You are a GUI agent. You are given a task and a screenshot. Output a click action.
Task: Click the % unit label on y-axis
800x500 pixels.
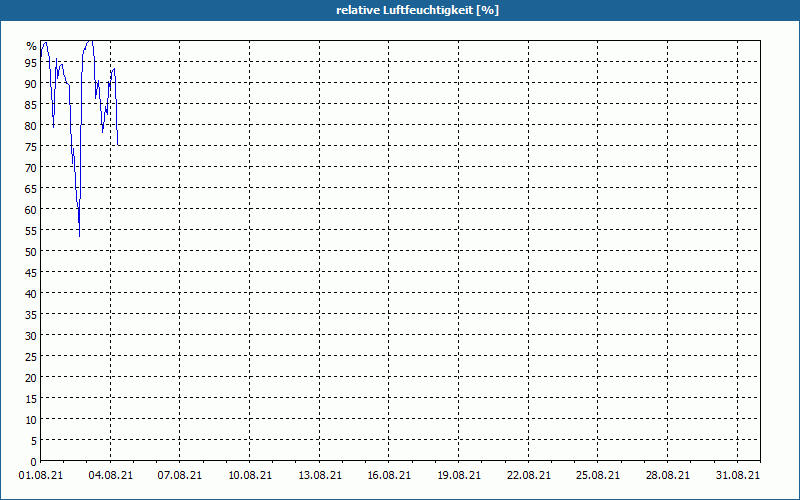(x=32, y=45)
